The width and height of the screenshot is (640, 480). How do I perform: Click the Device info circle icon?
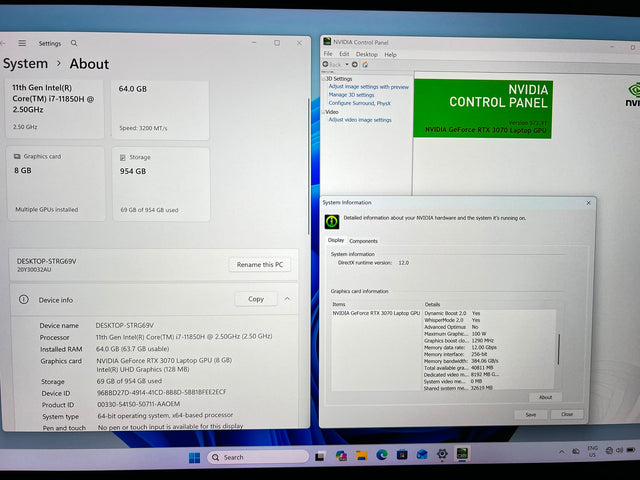[x=24, y=299]
